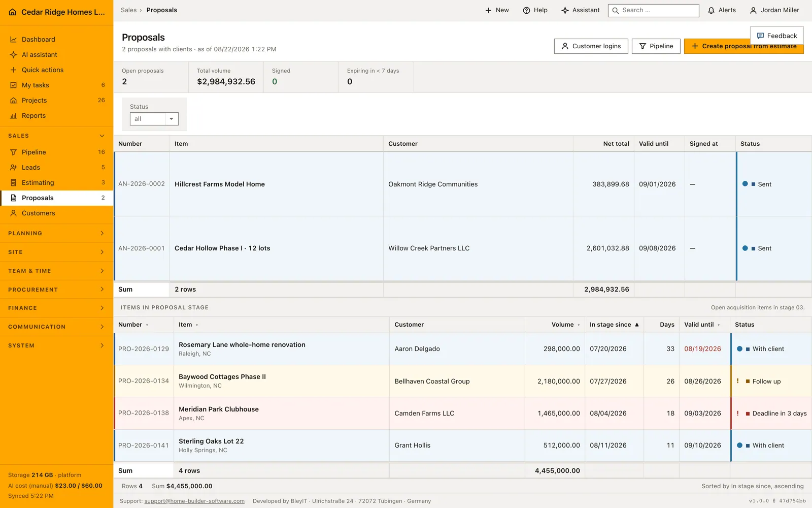Screen dimensions: 812x508
Task: Click the search magnifier icon
Action: point(616,10)
